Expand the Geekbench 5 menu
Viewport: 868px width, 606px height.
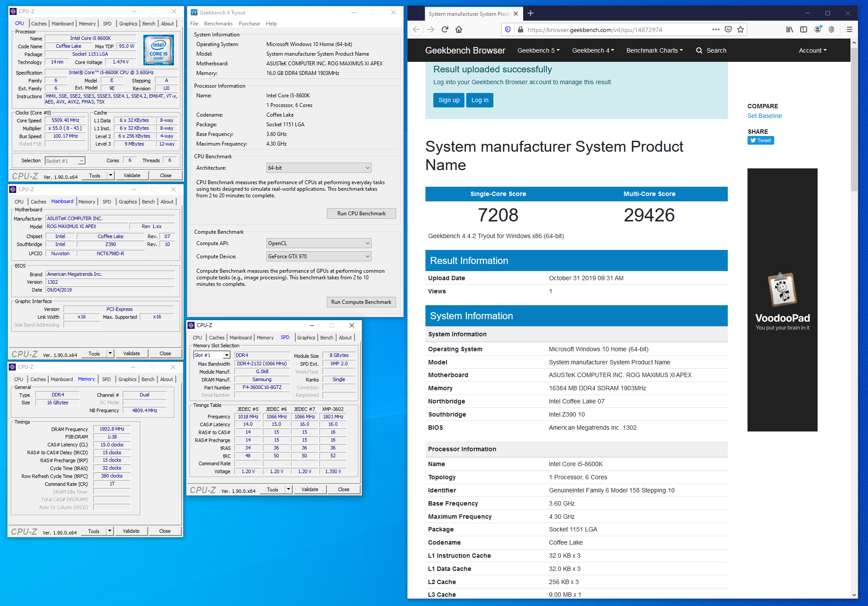(539, 50)
